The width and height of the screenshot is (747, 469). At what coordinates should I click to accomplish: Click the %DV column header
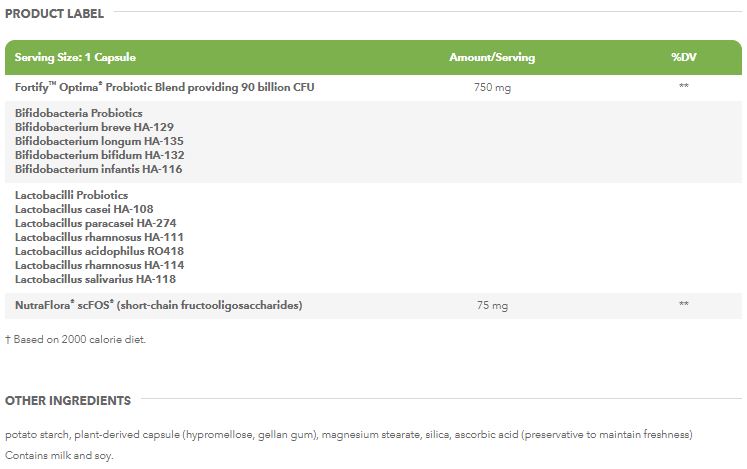(683, 57)
